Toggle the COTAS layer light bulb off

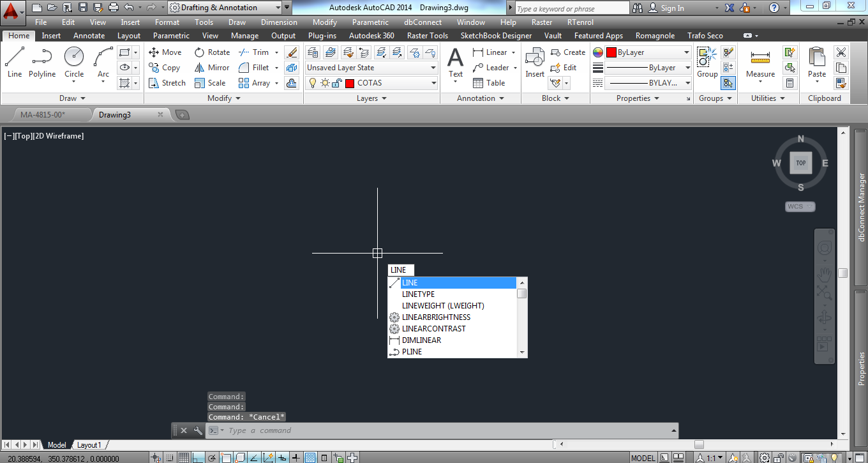[313, 82]
